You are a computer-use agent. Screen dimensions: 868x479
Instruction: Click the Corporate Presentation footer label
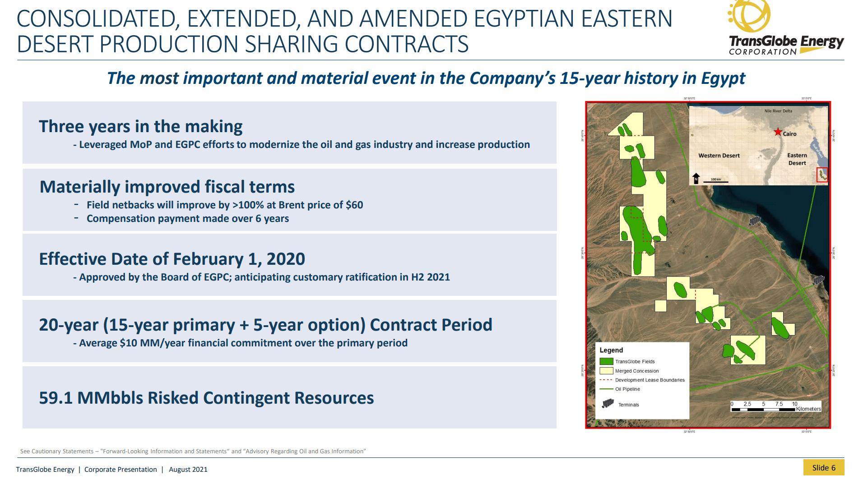pyautogui.click(x=121, y=469)
